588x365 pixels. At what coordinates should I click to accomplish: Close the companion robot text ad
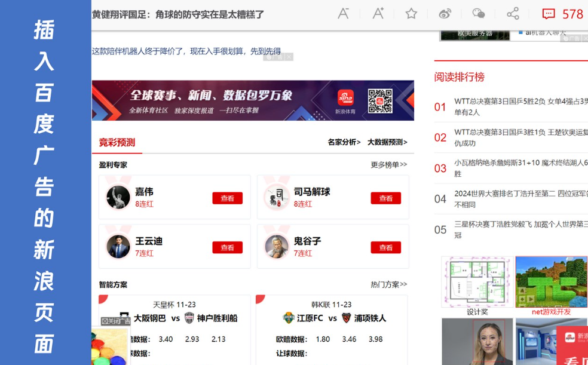(289, 57)
